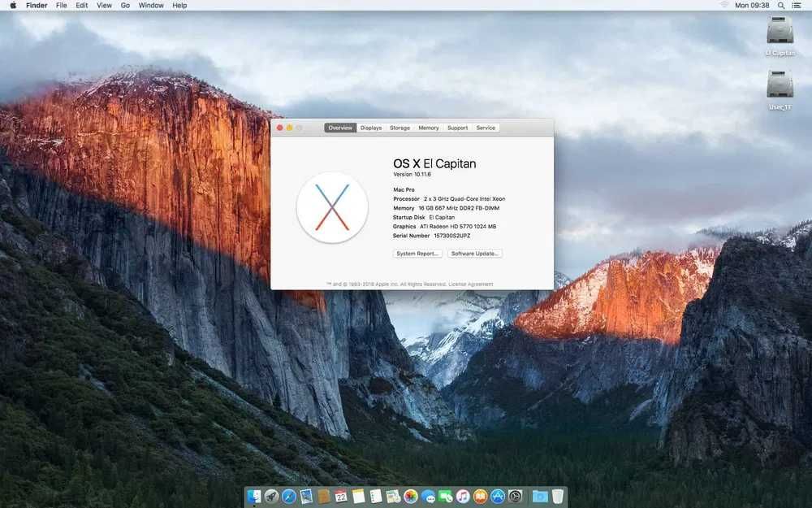Open Notes yellow pad icon in Dock
Screen dimensions: 812x508
[x=358, y=497]
